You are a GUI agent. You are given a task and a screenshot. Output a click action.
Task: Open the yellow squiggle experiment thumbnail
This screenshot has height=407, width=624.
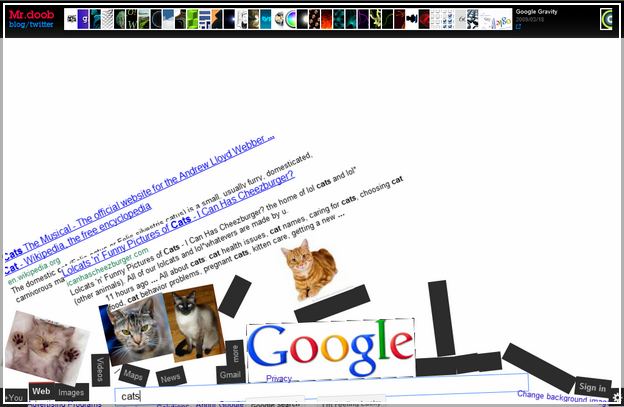(375, 19)
